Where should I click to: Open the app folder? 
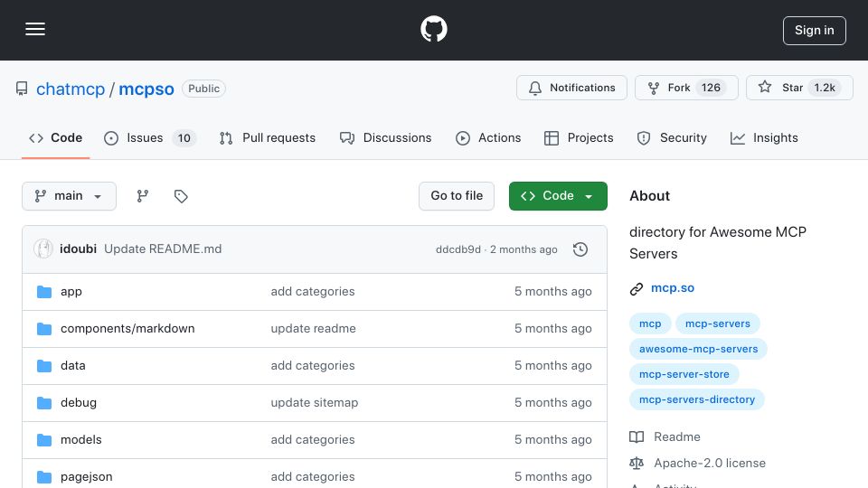(71, 292)
